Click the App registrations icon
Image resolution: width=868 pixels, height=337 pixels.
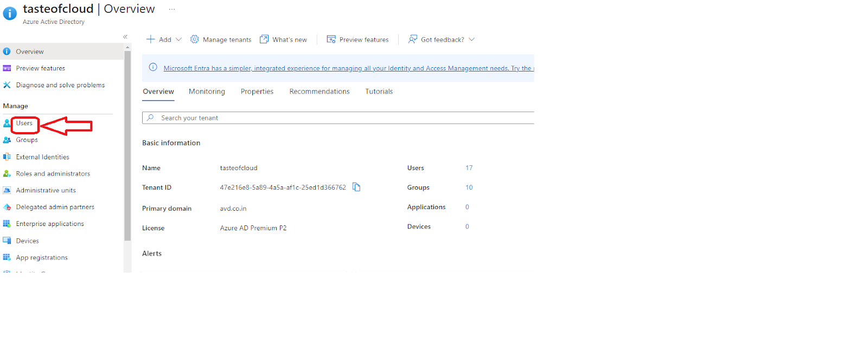7,257
